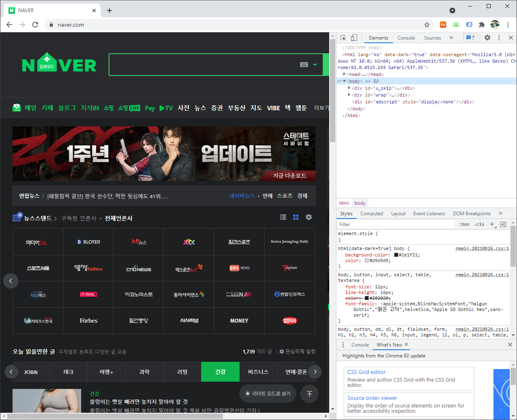Switch newsstand to grid view icon

point(296,217)
